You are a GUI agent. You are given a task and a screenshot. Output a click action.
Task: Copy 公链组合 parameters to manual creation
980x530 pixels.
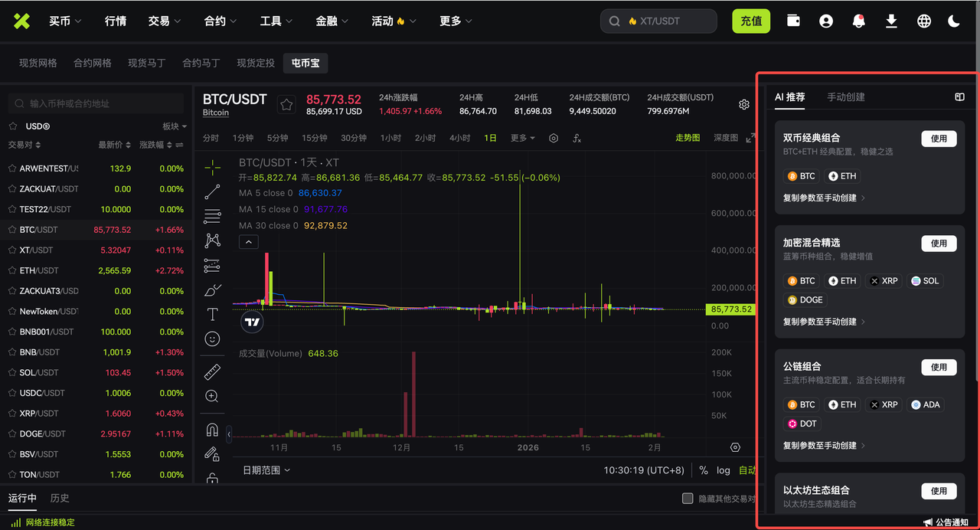pos(824,446)
